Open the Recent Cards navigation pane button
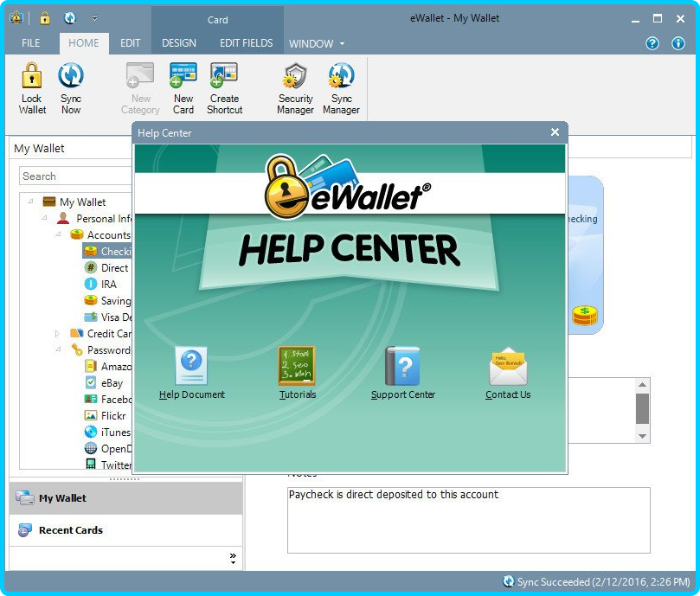700x596 pixels. tap(125, 530)
